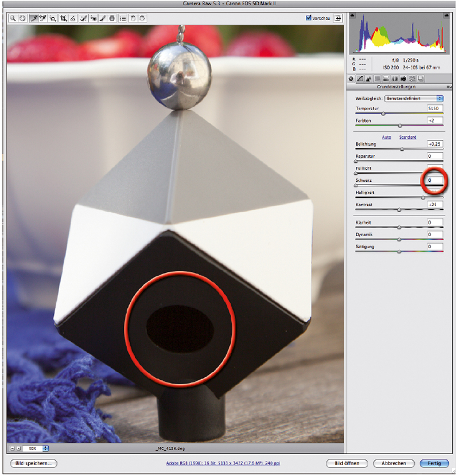Click the Sättigung value field
The height and width of the screenshot is (476, 459).
point(435,247)
